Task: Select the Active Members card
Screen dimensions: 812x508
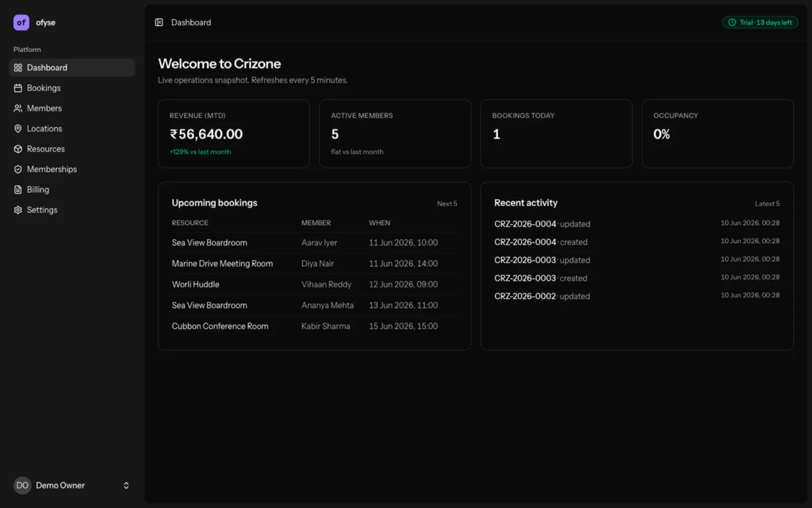Action: (x=395, y=134)
